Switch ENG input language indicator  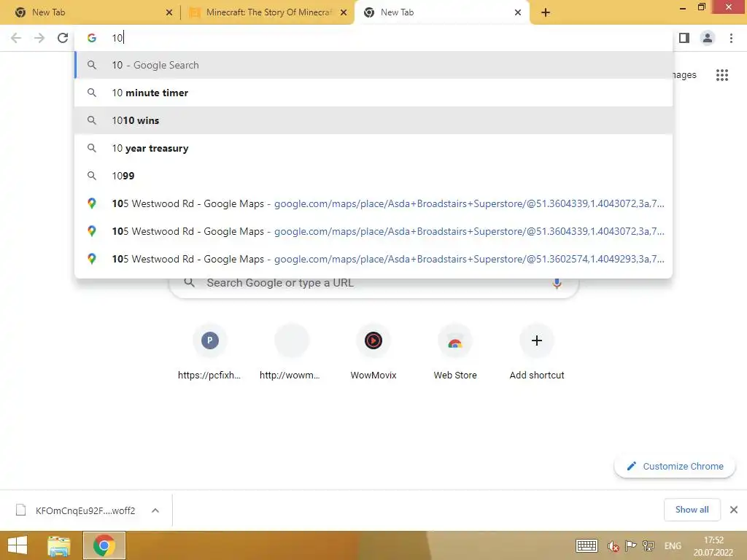point(673,546)
